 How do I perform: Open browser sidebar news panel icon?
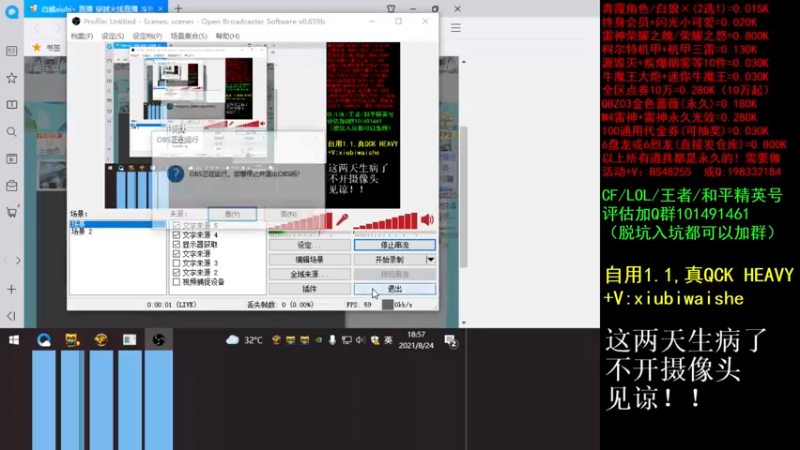pos(11,51)
